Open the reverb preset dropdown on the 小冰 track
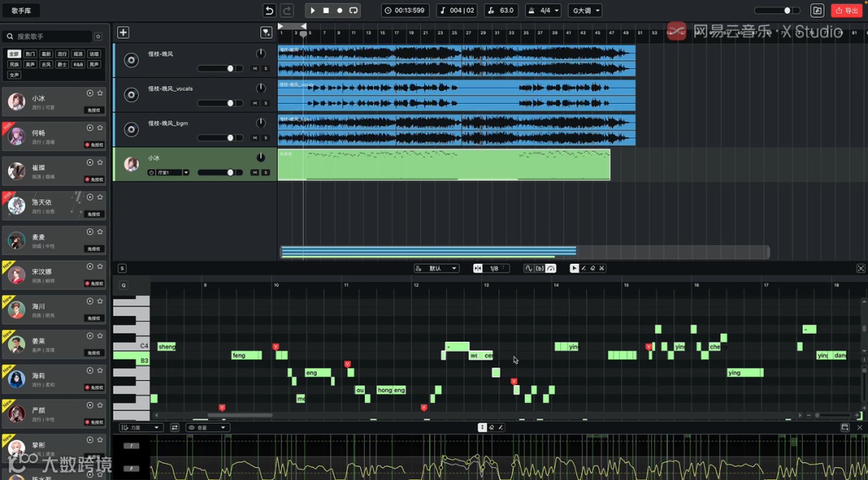The height and width of the screenshot is (480, 868). tap(186, 173)
